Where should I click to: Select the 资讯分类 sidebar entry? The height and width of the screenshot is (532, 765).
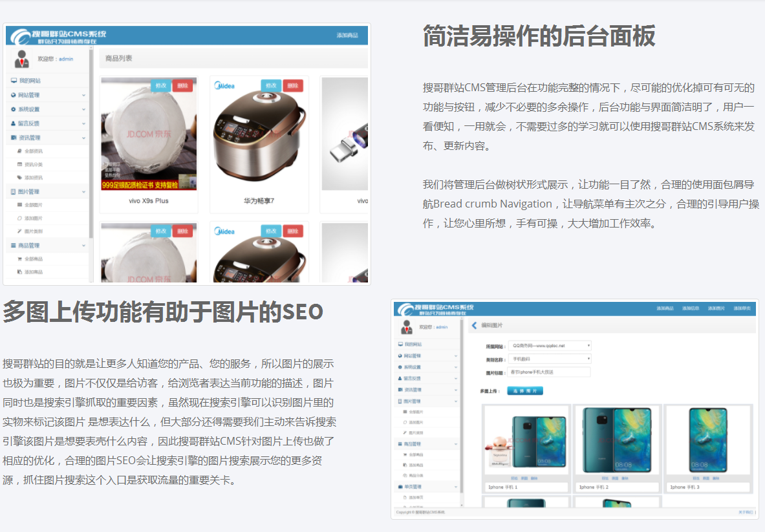pyautogui.click(x=33, y=164)
